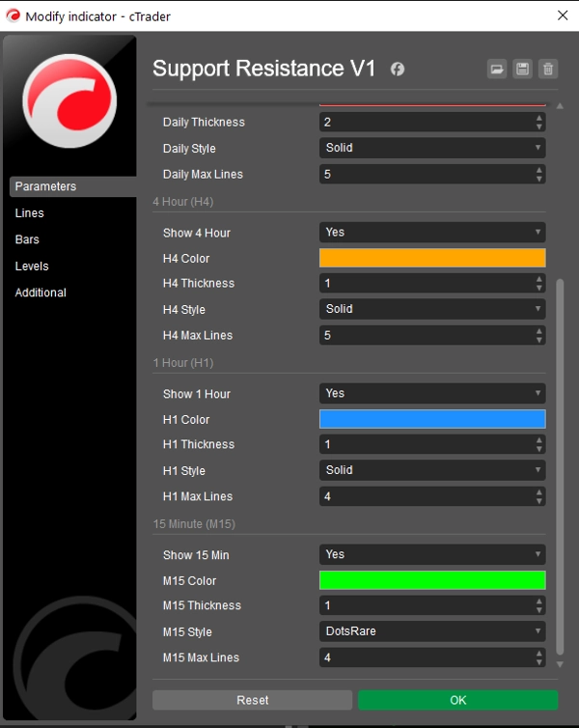Increase M15 Thickness with the up arrow

(538, 602)
